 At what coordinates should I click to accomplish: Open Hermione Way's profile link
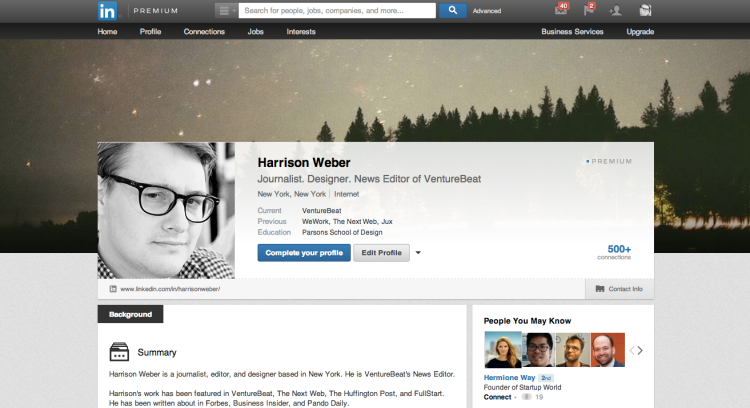click(509, 377)
